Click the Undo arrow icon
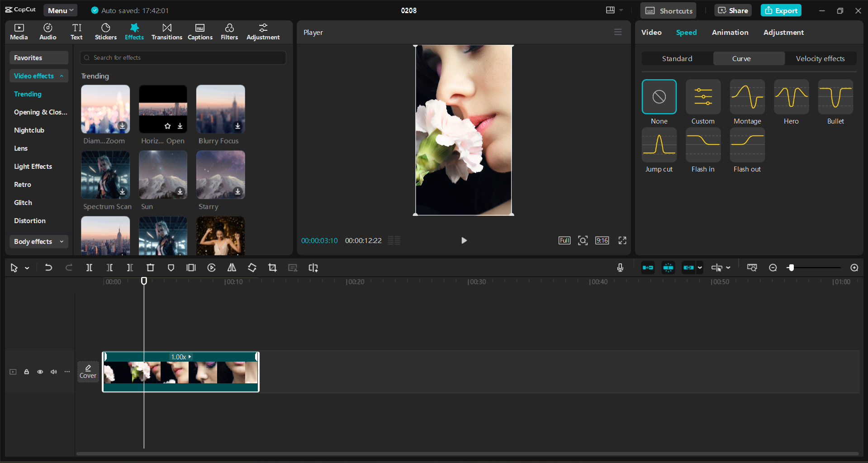The width and height of the screenshot is (868, 463). (x=48, y=268)
